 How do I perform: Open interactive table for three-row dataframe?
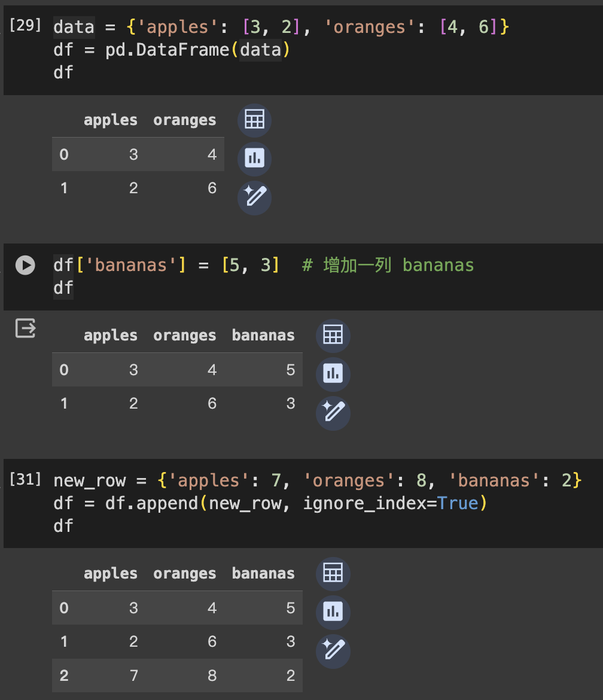333,573
